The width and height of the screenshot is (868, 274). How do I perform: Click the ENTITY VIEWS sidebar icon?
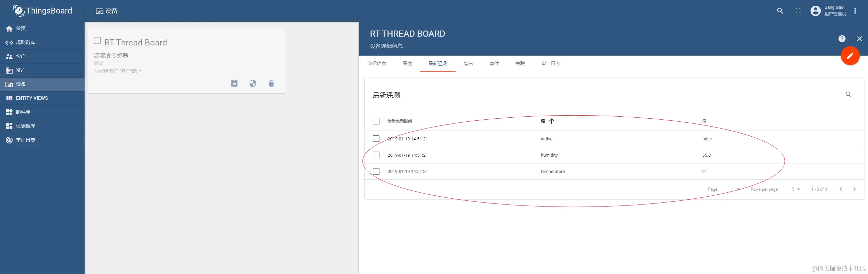9,98
